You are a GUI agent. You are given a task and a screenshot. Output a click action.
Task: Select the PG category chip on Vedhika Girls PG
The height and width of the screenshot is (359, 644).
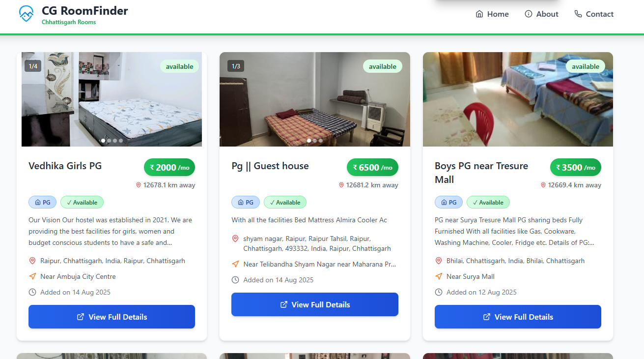pyautogui.click(x=42, y=202)
